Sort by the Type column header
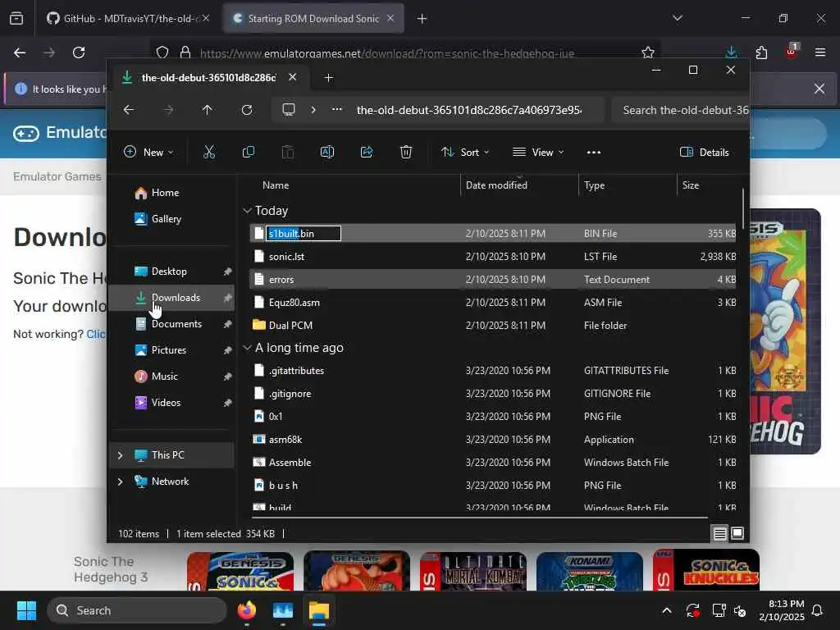Viewport: 840px width, 630px height. point(594,185)
